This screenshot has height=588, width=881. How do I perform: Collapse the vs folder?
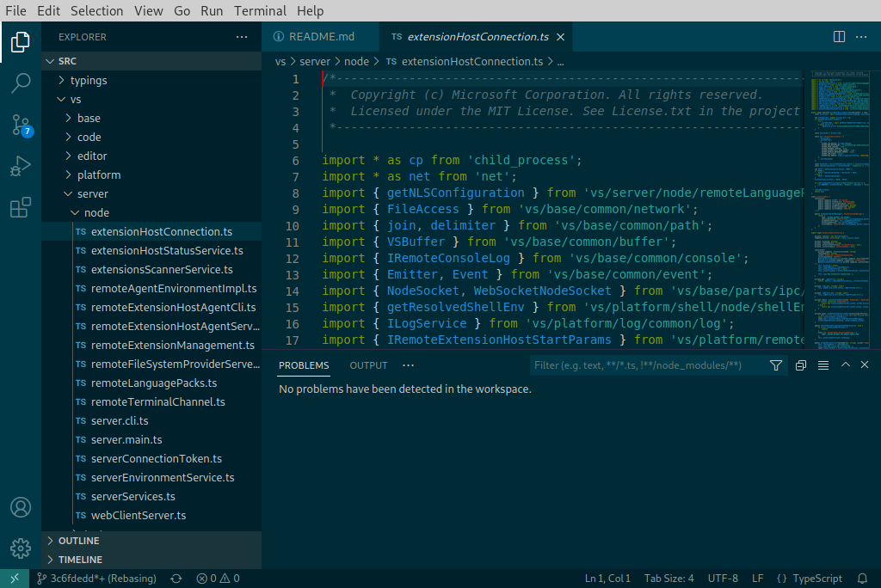point(151,100)
